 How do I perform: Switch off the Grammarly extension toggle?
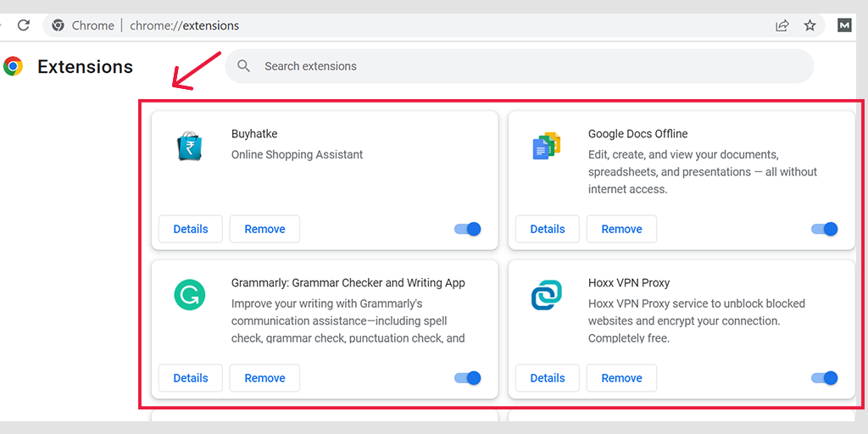click(x=468, y=378)
